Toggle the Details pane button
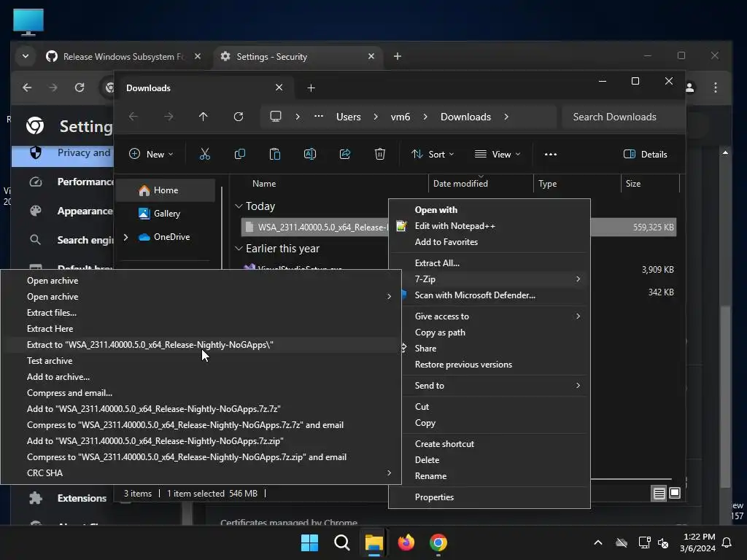Image resolution: width=747 pixels, height=560 pixels. (x=645, y=155)
